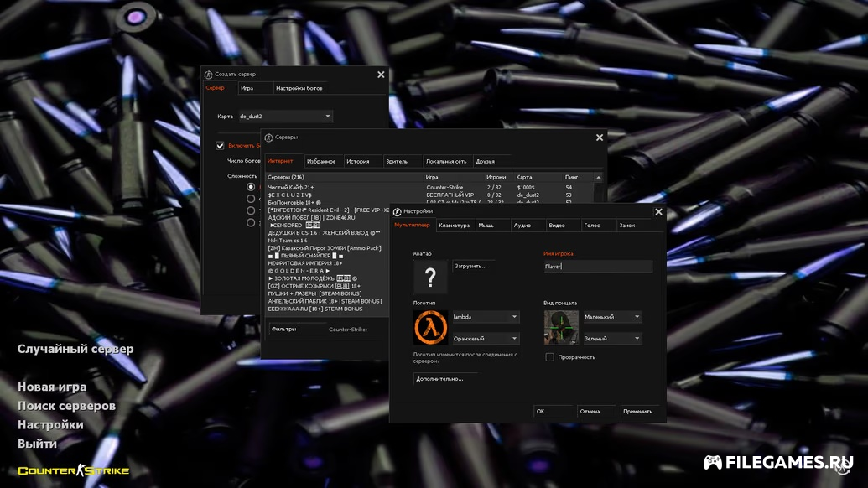Image resolution: width=868 pixels, height=488 pixels.
Task: Open the Локальная сеть tab
Action: coord(446,162)
